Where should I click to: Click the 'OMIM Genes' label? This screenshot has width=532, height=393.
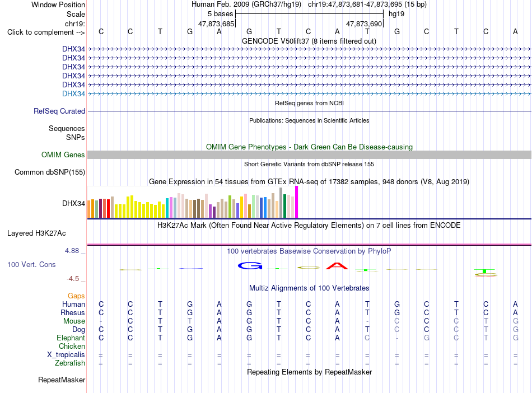tap(63, 155)
